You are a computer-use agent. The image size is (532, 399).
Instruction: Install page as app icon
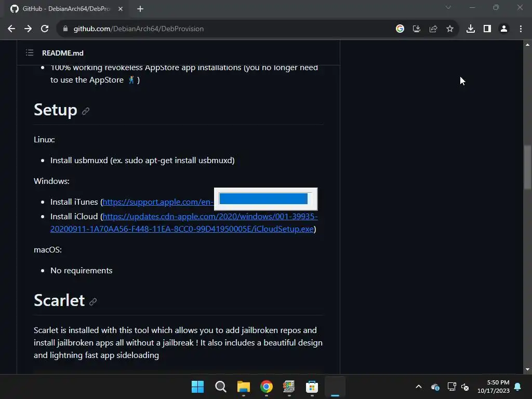pos(417,29)
